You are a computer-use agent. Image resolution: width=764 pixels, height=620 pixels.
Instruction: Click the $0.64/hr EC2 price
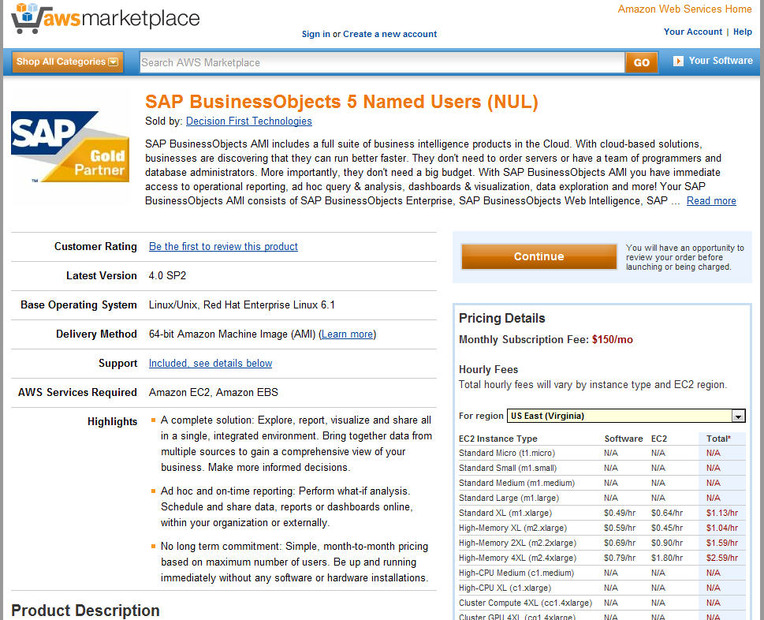click(667, 513)
